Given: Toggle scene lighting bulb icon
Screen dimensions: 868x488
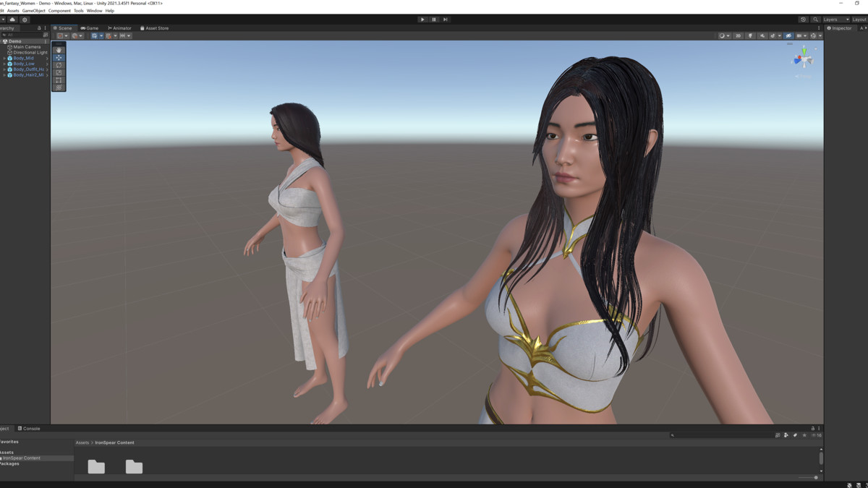Looking at the screenshot, I should click(x=750, y=35).
